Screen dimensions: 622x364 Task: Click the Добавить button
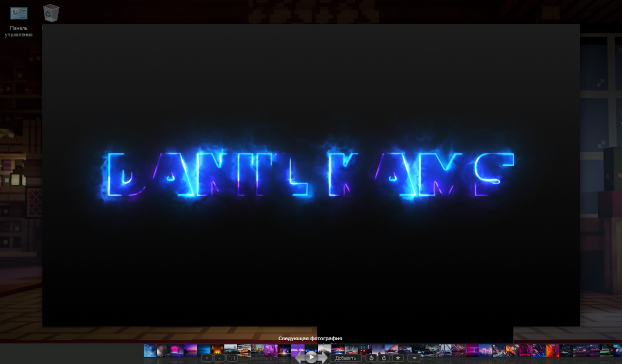tap(346, 358)
